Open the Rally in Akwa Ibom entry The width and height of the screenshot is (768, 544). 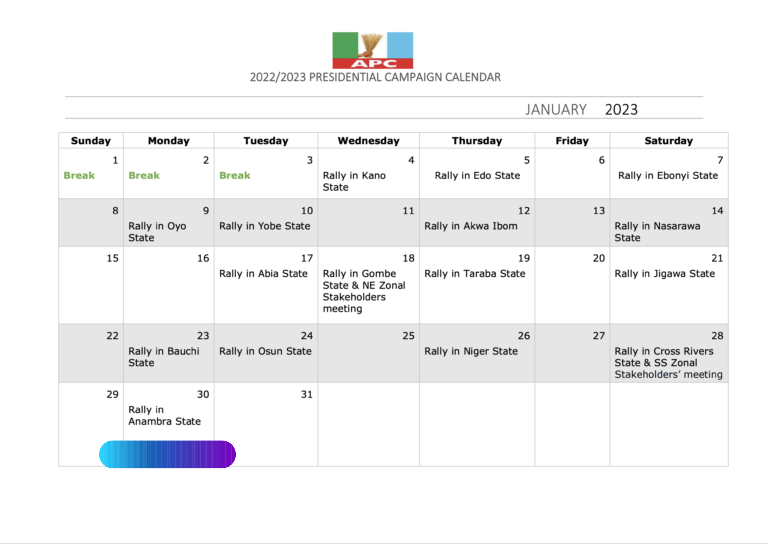point(471,226)
